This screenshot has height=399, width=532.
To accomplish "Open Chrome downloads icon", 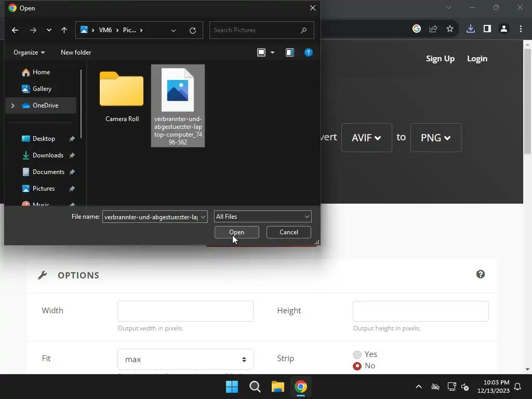I will click(471, 29).
